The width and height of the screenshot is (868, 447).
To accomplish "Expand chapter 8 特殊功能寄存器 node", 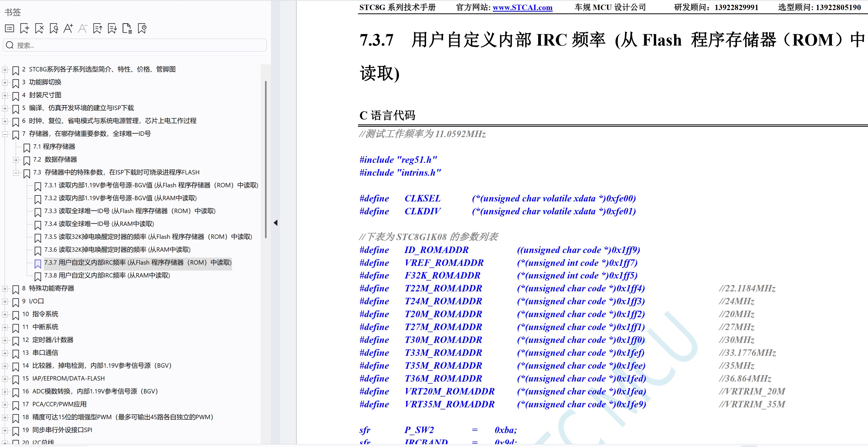I will (x=5, y=289).
